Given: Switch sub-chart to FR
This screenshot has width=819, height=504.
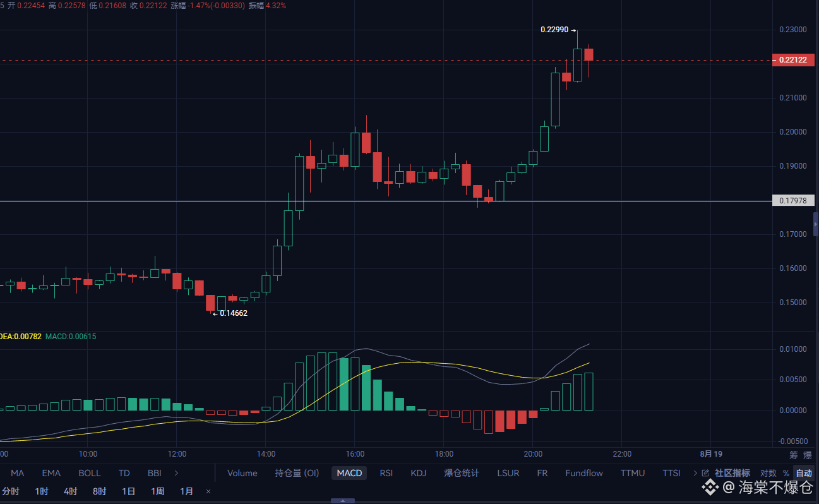Looking at the screenshot, I should pos(542,473).
